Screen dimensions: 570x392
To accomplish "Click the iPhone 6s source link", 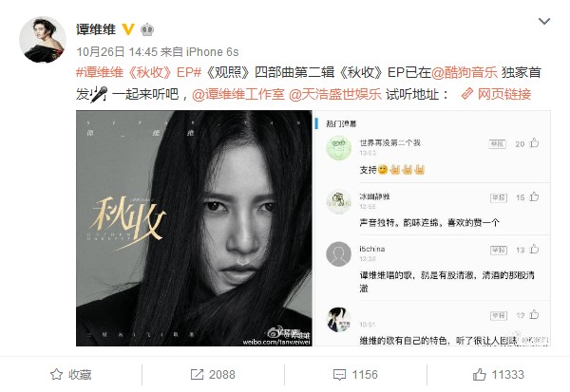I will 212,52.
